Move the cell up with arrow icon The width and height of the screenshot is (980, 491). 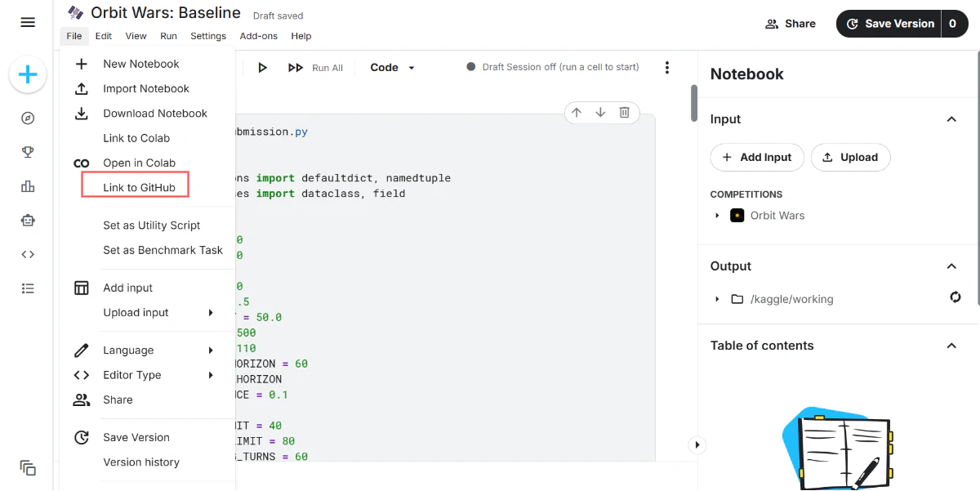point(577,113)
